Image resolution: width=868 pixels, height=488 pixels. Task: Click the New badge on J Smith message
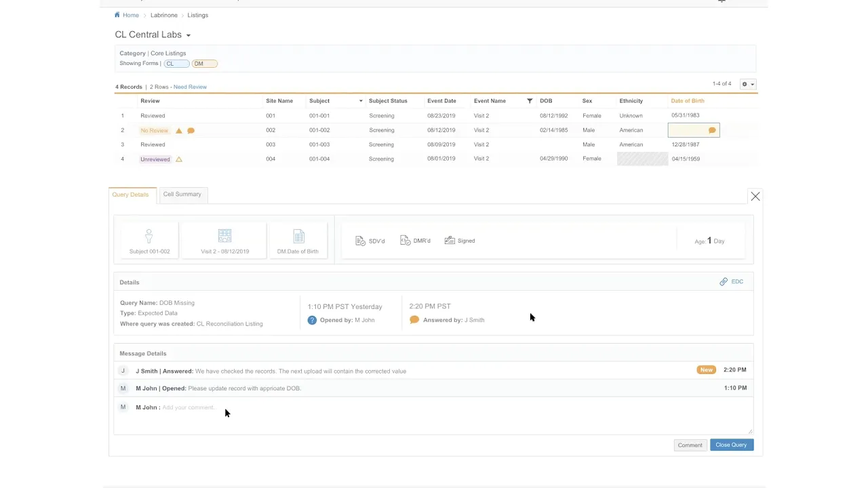[x=707, y=370]
